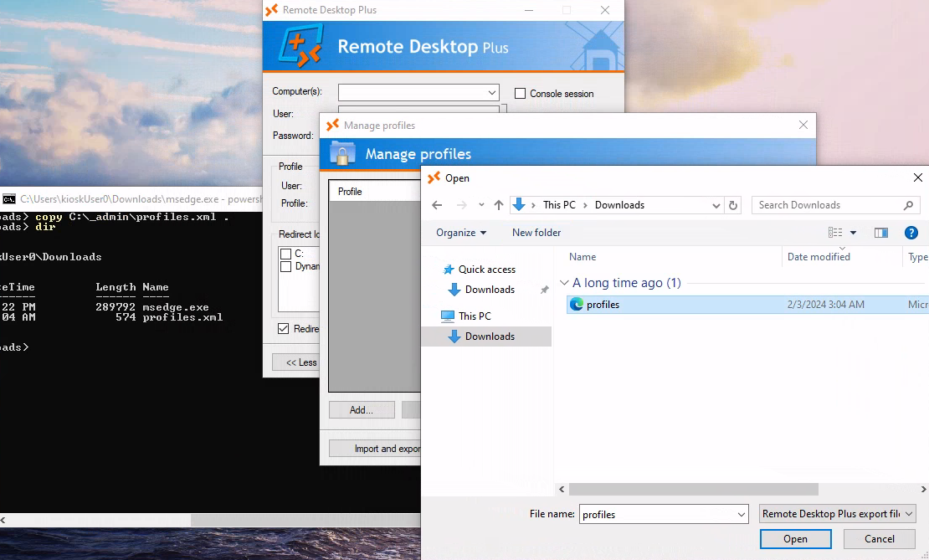Open the file type filter dropdown
The image size is (929, 560).
pyautogui.click(x=837, y=514)
